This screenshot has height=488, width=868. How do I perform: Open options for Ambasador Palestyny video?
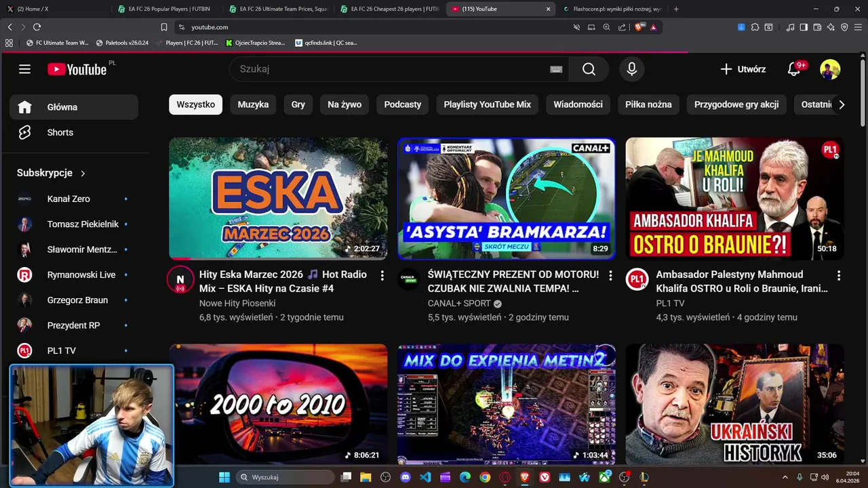839,276
